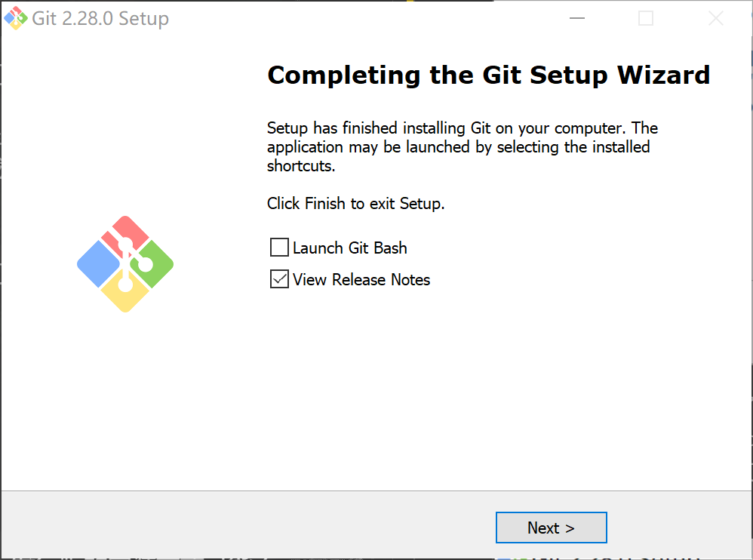
Task: Click the View Release Notes label text
Action: point(360,279)
